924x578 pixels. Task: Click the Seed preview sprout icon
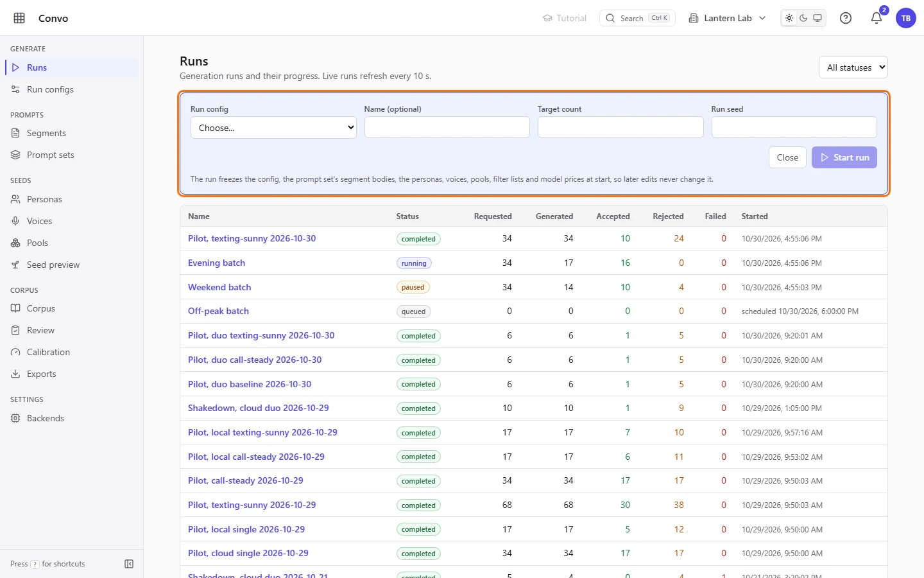coord(16,265)
